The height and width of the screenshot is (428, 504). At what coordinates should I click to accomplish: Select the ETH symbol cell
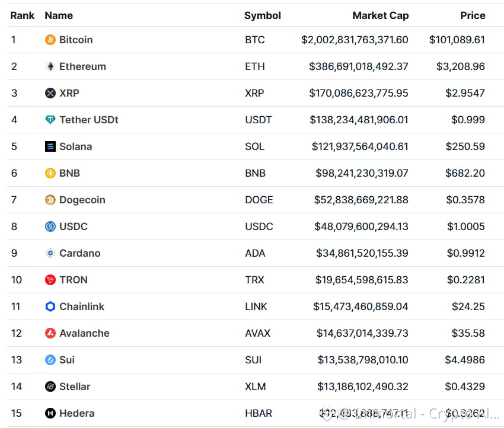[x=255, y=66]
